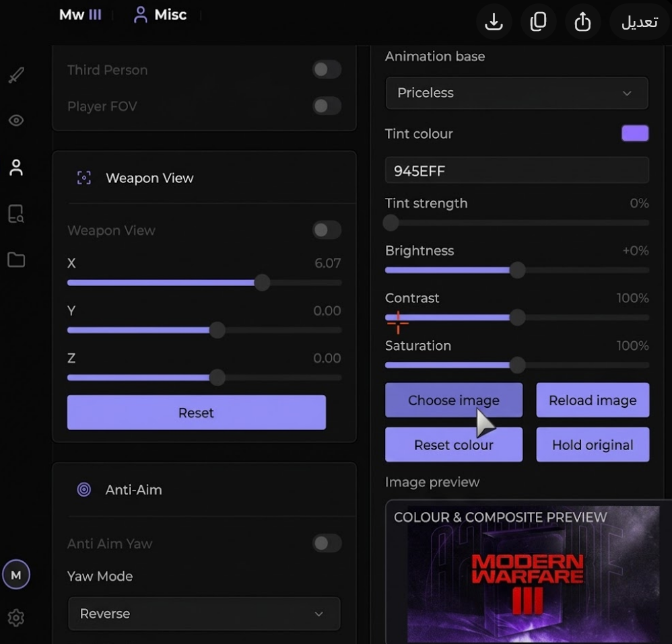672x644 pixels.
Task: Open the sword combat section in sidebar
Action: [x=16, y=75]
